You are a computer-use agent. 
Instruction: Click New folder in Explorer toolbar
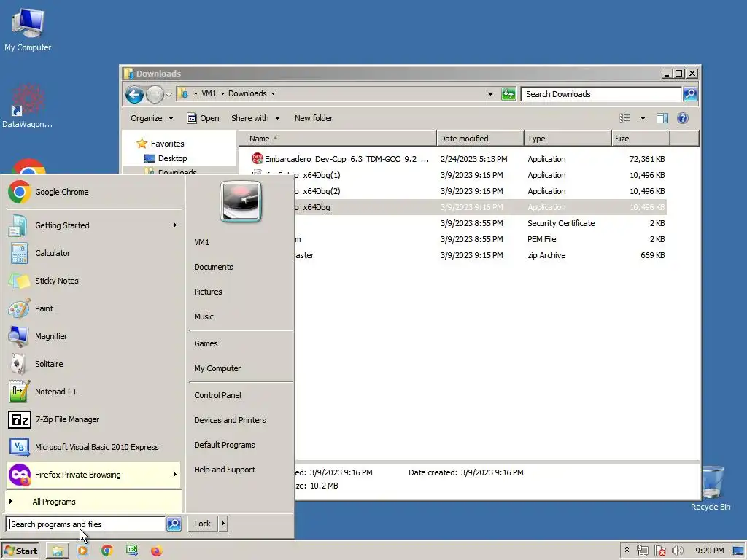click(314, 118)
